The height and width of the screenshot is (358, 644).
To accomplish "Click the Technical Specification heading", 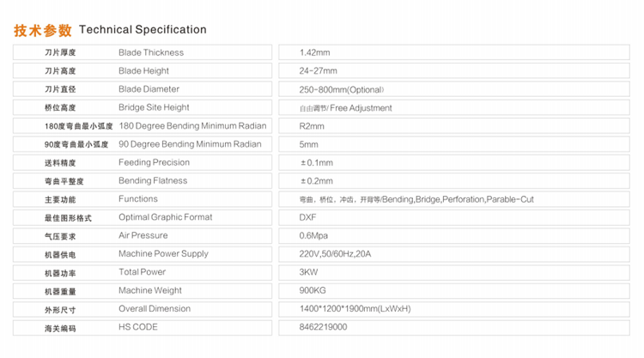I will [x=143, y=29].
